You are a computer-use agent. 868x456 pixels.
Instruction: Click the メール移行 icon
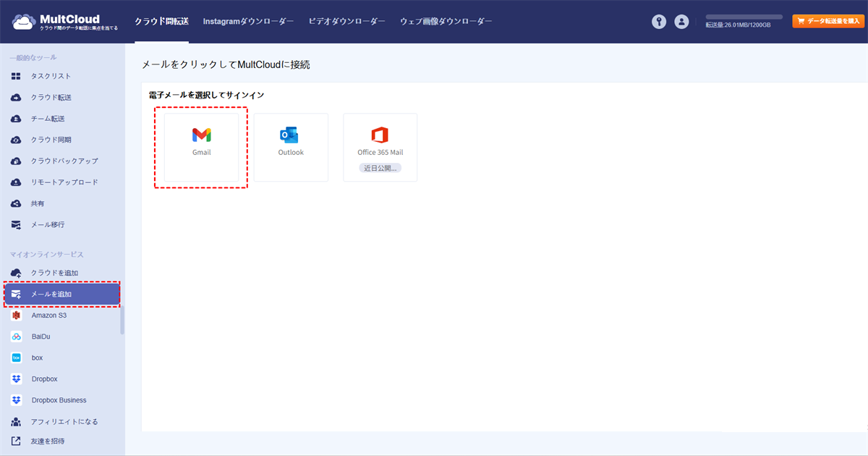(x=16, y=224)
